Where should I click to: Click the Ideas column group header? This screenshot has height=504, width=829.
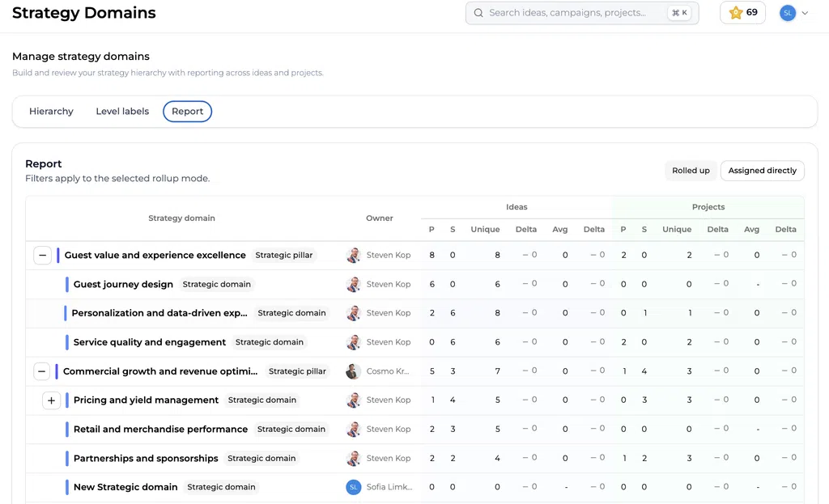[517, 207]
